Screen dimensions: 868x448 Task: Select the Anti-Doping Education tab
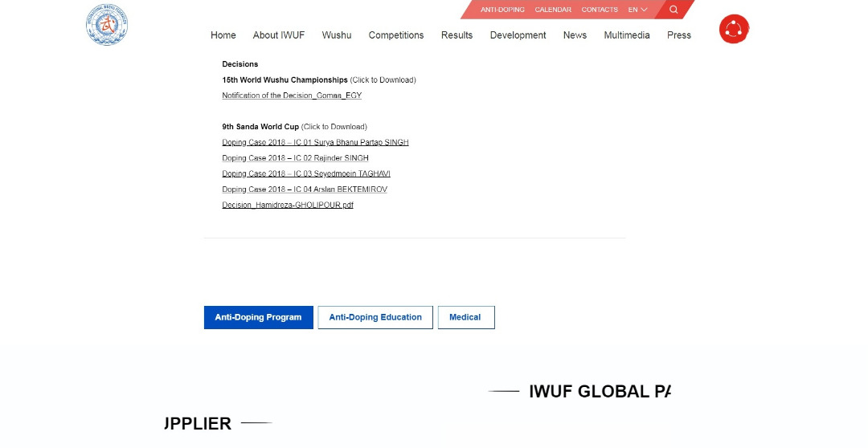(x=375, y=317)
